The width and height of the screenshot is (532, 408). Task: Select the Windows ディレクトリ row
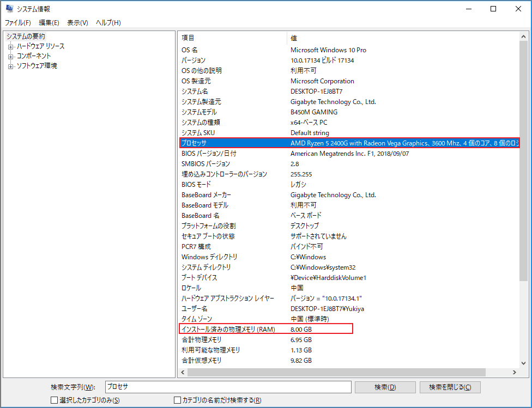(x=349, y=257)
